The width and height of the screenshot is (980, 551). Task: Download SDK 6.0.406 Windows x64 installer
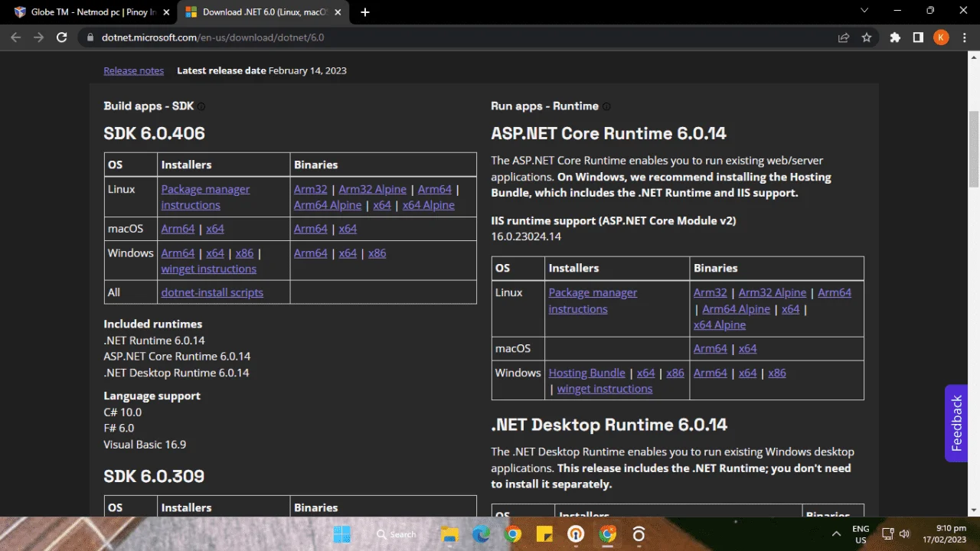coord(215,253)
